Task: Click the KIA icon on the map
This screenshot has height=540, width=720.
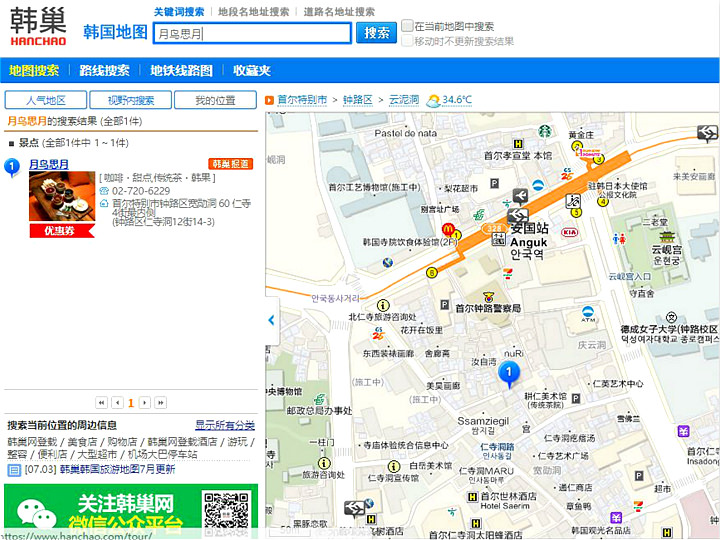Action: tap(569, 232)
